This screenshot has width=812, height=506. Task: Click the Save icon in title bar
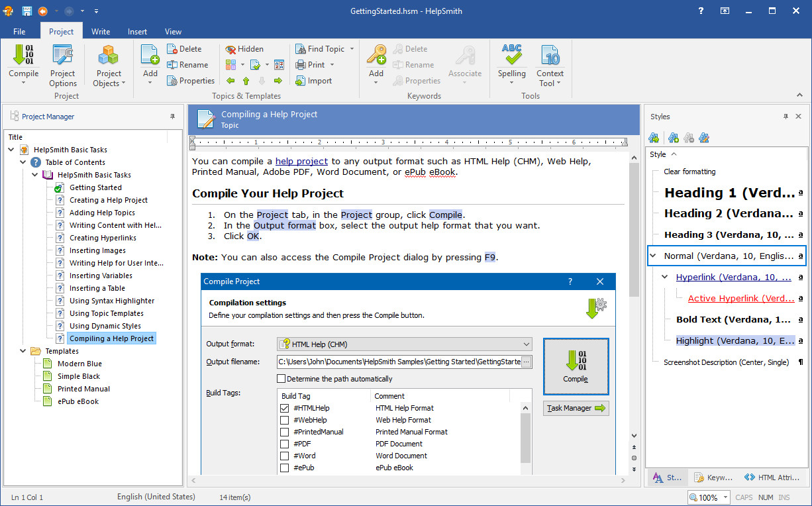(x=26, y=11)
